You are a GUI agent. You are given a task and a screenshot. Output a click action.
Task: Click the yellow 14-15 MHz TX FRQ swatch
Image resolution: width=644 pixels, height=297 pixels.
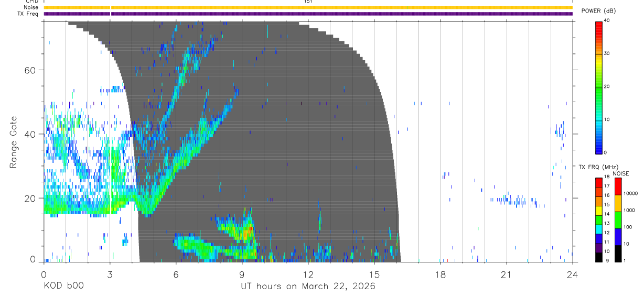coord(599,212)
